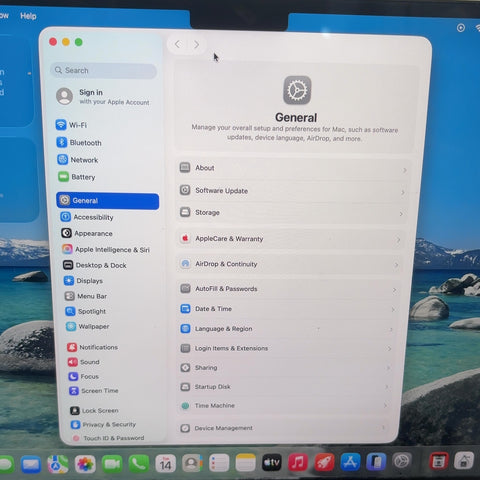Open Appearance settings
This screenshot has height=480, width=480.
point(87,233)
